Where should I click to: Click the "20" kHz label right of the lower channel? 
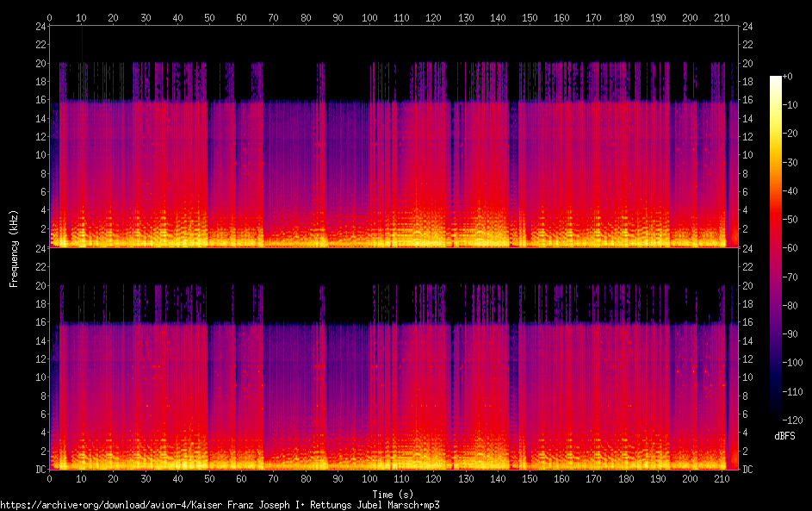pyautogui.click(x=747, y=285)
